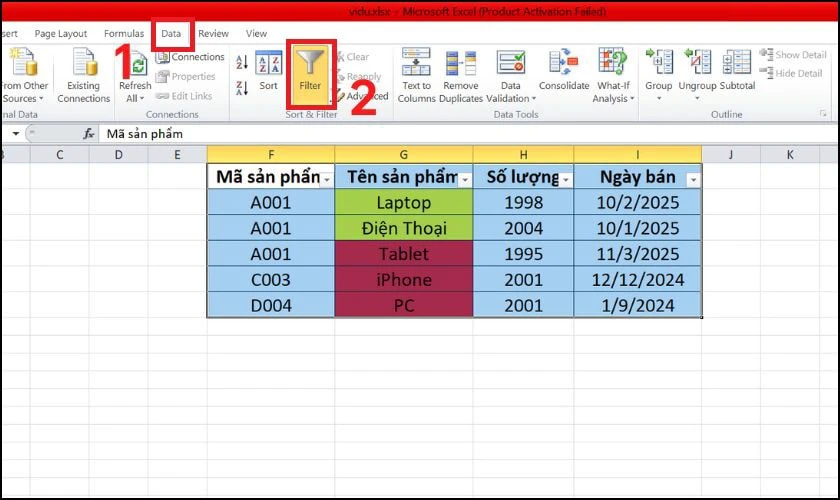
Task: Open the Data ribbon tab
Action: point(171,34)
